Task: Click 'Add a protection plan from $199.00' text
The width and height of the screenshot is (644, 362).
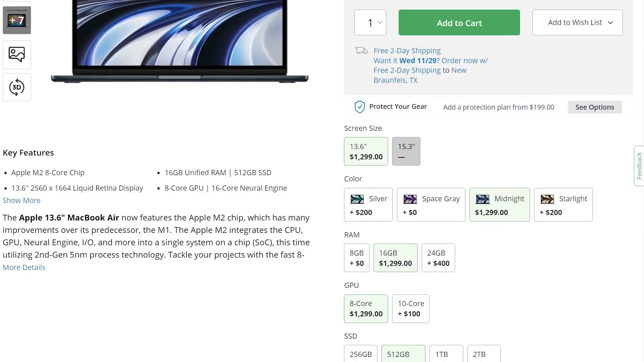Action: pos(498,107)
